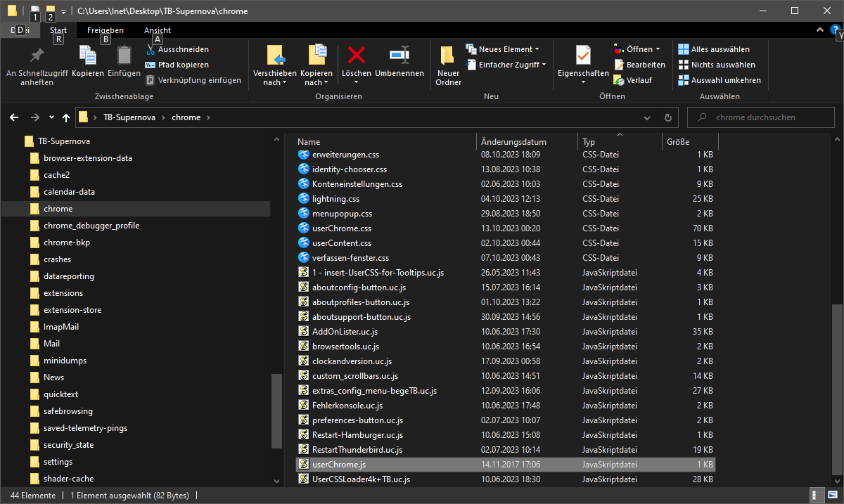This screenshot has height=504, width=844.
Task: Click the Einfügen paste icon
Action: tap(124, 56)
